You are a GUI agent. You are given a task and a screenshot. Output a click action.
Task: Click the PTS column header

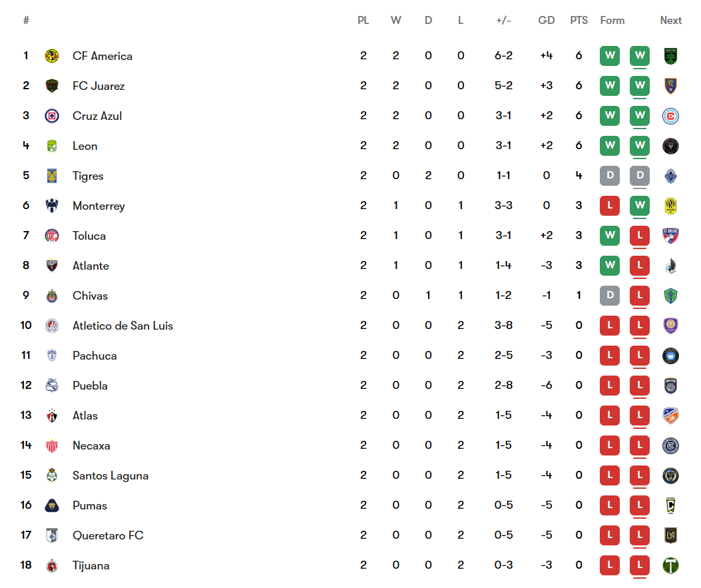pyautogui.click(x=579, y=21)
